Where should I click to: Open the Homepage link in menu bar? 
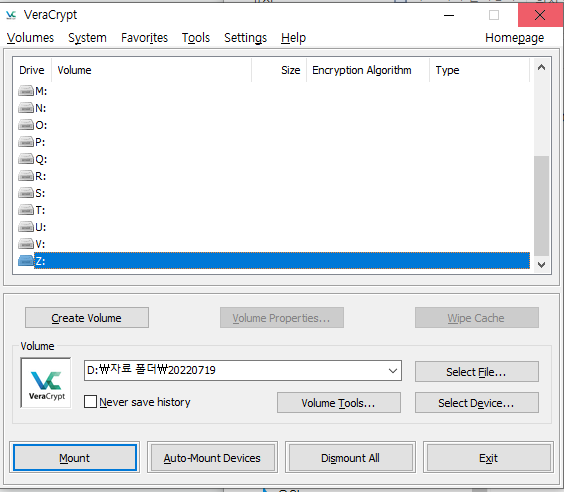point(514,38)
